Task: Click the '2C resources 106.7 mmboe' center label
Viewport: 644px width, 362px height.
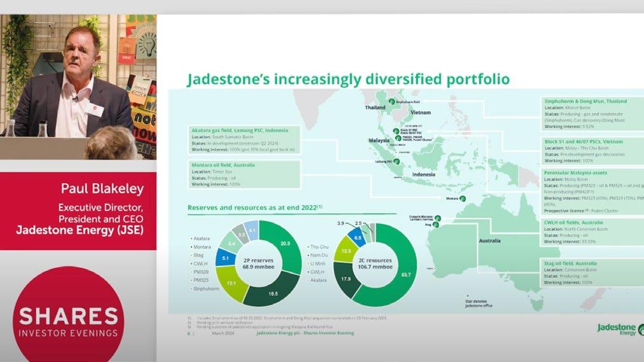Action: [x=375, y=263]
